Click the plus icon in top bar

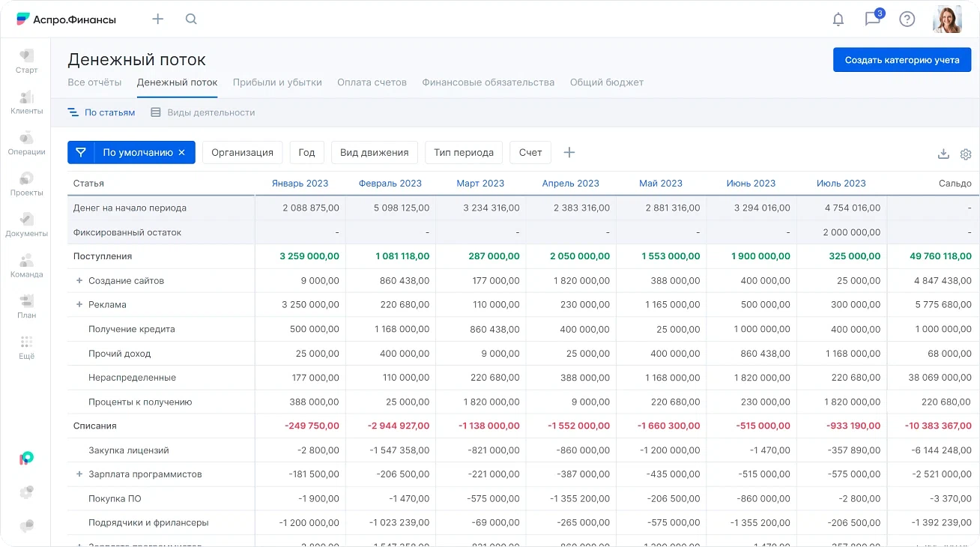157,19
